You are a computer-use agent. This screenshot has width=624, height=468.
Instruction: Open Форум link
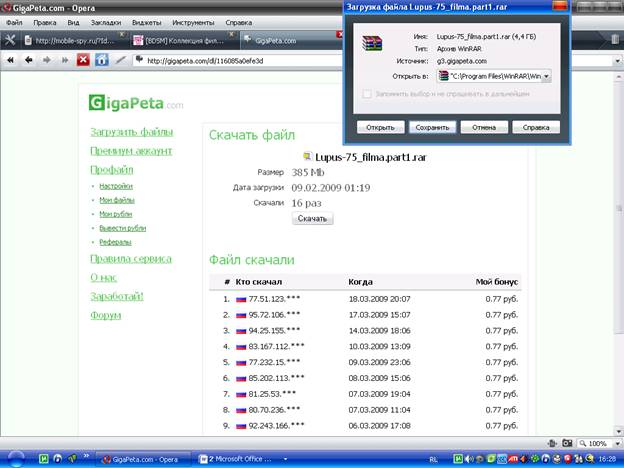click(105, 316)
